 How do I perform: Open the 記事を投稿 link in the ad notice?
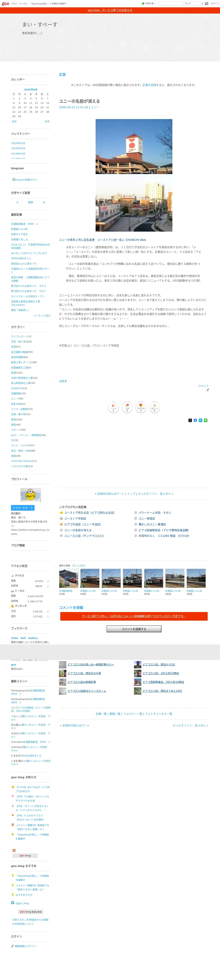point(149,85)
